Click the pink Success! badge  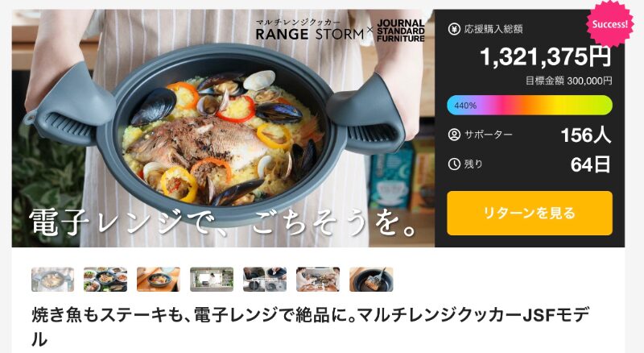click(x=609, y=23)
